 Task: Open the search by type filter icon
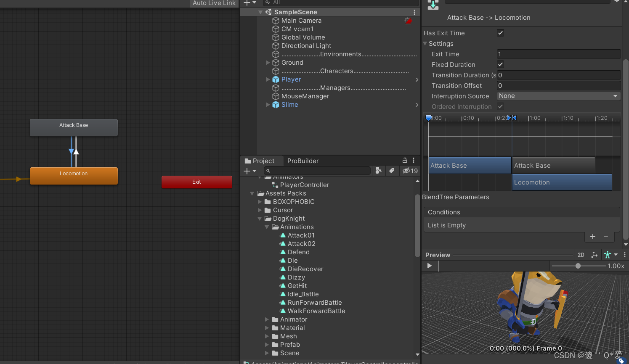coord(378,171)
